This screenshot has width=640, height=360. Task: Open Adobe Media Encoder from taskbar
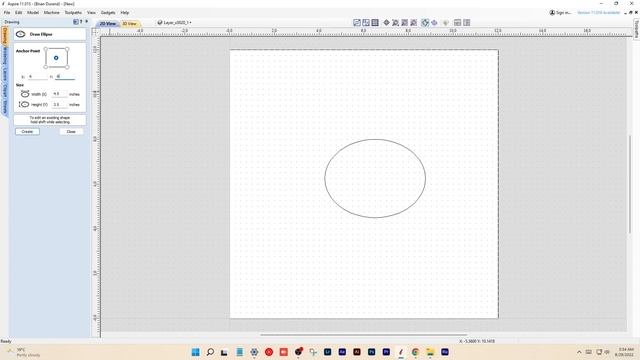[445, 352]
